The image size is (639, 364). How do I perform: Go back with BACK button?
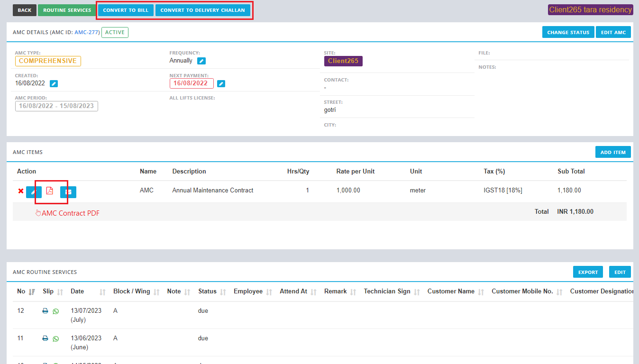(x=25, y=10)
